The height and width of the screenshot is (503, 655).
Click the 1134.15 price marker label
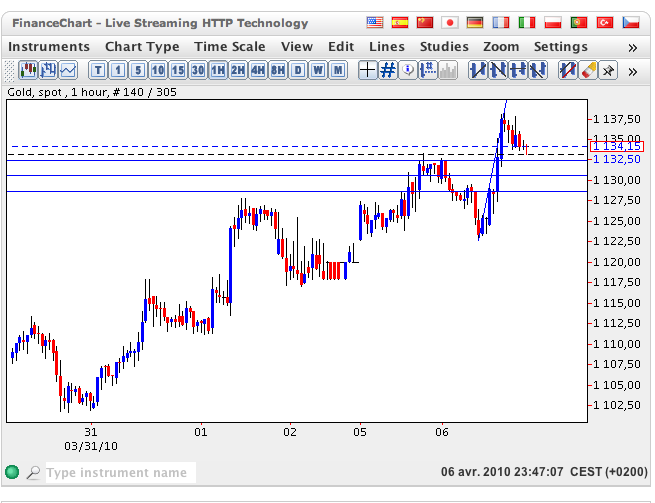tap(617, 146)
